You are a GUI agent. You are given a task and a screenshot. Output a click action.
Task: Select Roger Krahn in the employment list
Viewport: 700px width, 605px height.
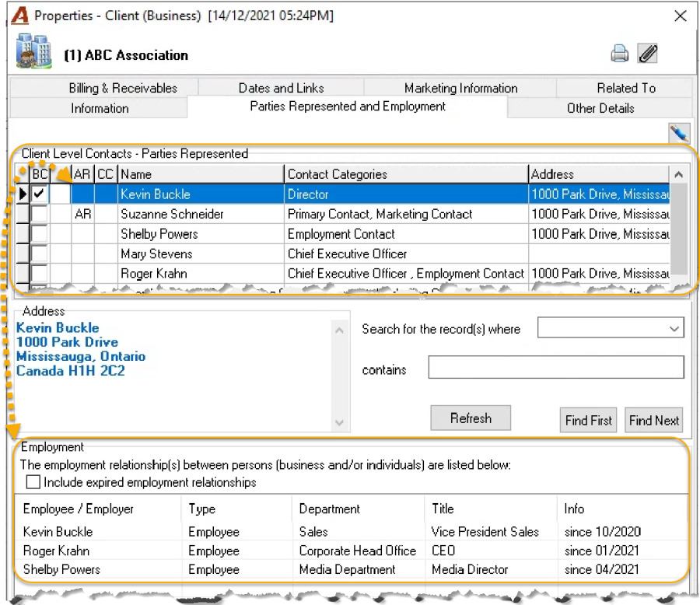(x=351, y=551)
